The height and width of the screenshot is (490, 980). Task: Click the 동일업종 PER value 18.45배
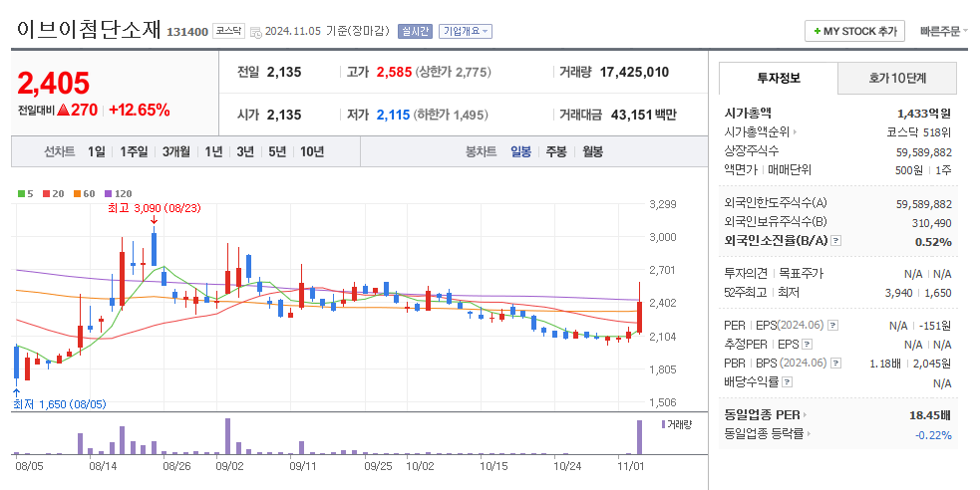point(930,415)
